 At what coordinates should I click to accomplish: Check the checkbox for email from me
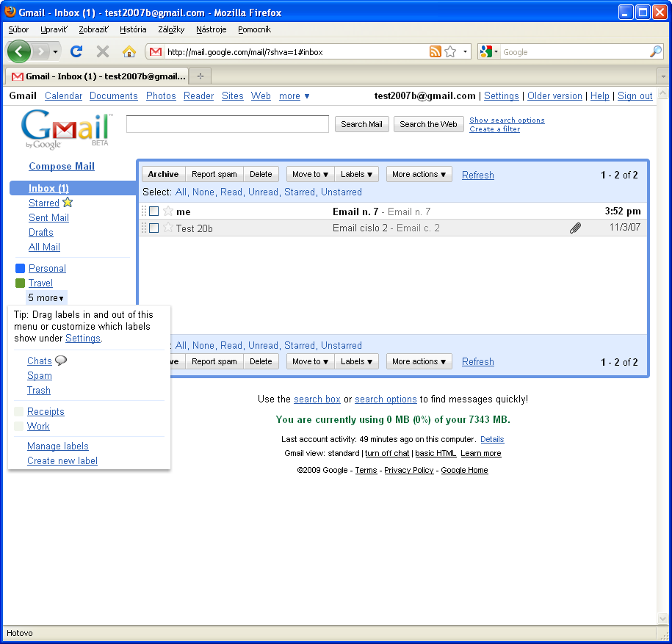(x=153, y=211)
